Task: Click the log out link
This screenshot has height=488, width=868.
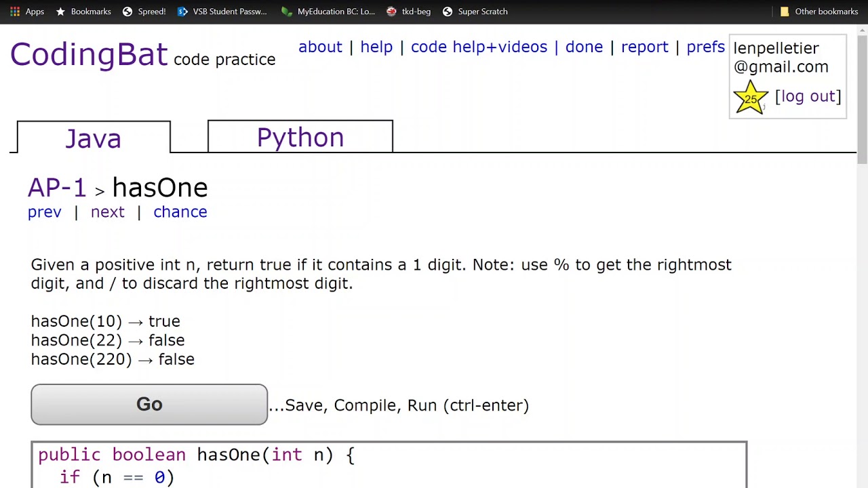Action: coord(808,96)
